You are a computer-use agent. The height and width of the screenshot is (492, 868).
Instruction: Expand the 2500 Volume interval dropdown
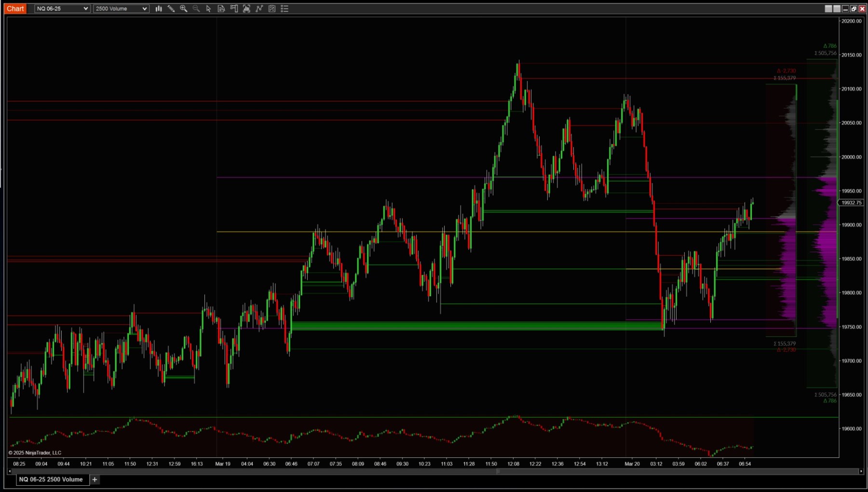click(x=121, y=9)
